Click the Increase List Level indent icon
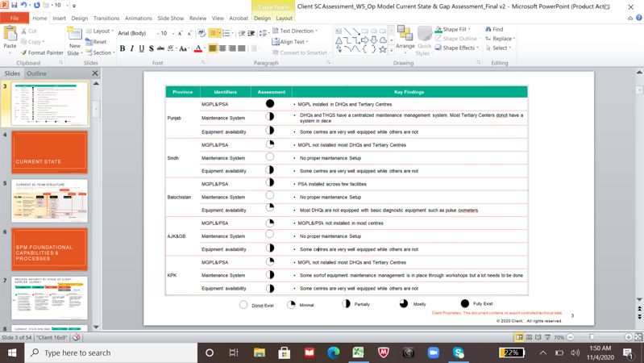The width and height of the screenshot is (644, 363). point(251,33)
